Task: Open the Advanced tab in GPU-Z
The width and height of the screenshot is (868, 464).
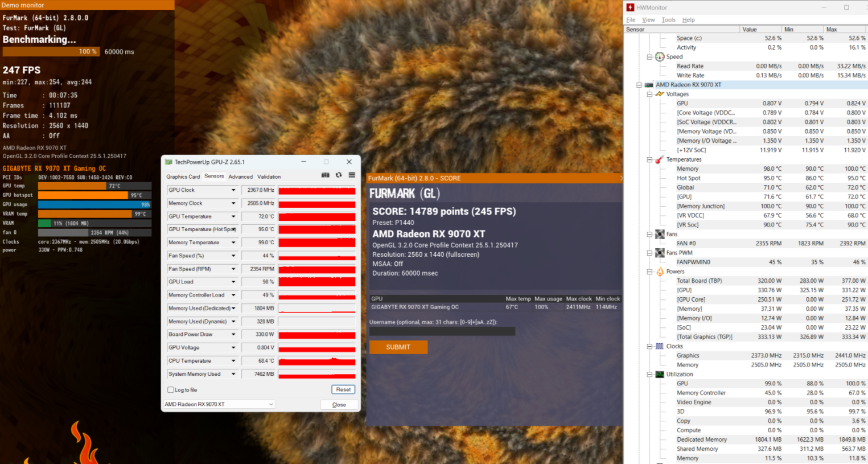Action: click(x=240, y=176)
